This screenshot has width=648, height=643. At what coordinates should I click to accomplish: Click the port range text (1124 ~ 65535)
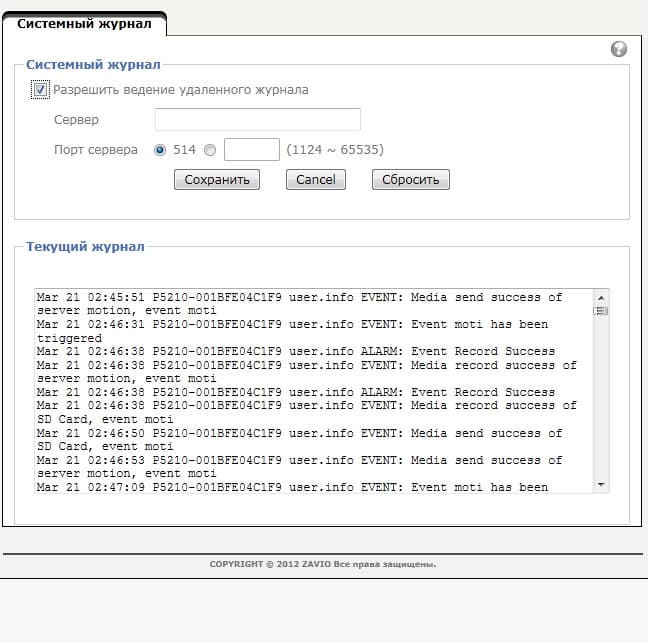tap(335, 150)
